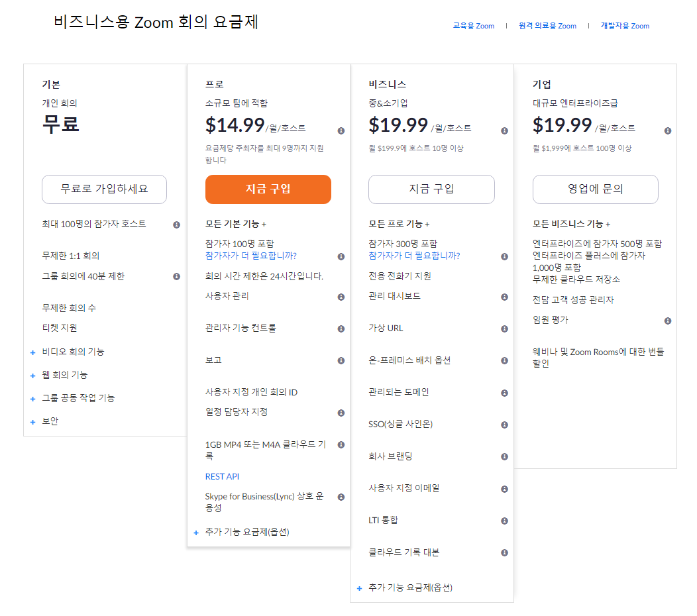Open info icon for 가상 URL
Image resolution: width=697 pixels, height=616 pixels.
pos(504,329)
